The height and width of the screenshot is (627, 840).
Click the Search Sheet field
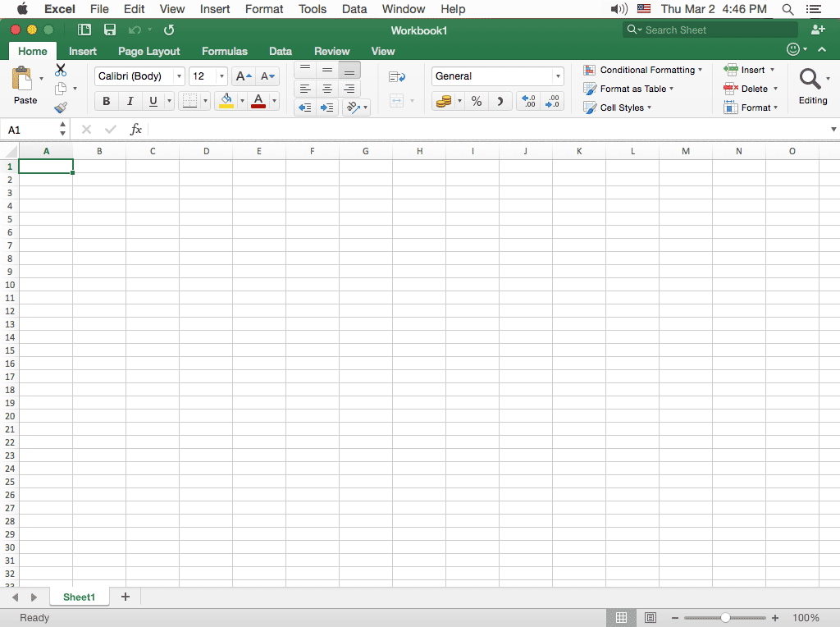coord(710,30)
